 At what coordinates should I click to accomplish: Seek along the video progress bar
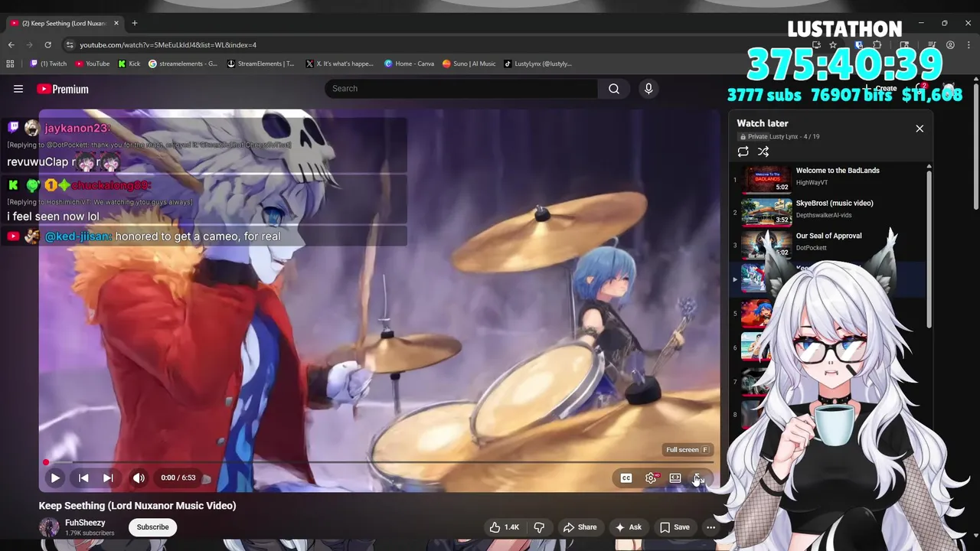coord(379,462)
